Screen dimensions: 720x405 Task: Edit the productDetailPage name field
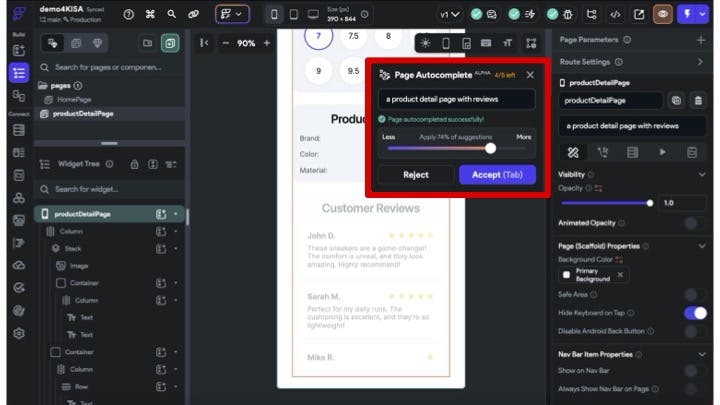click(x=610, y=101)
